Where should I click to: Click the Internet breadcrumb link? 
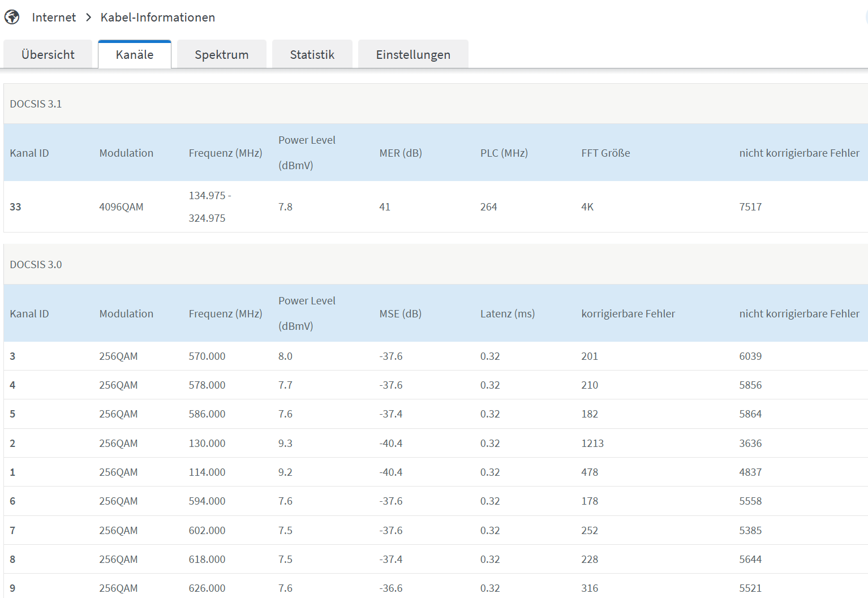[54, 18]
